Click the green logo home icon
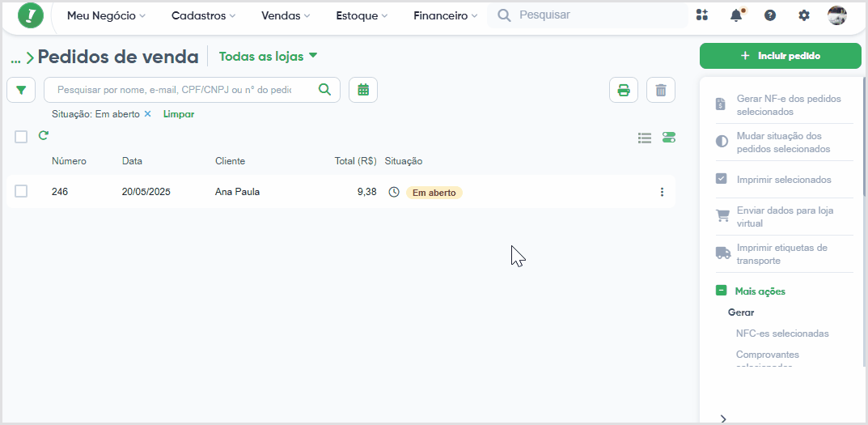868x425 pixels. tap(31, 15)
